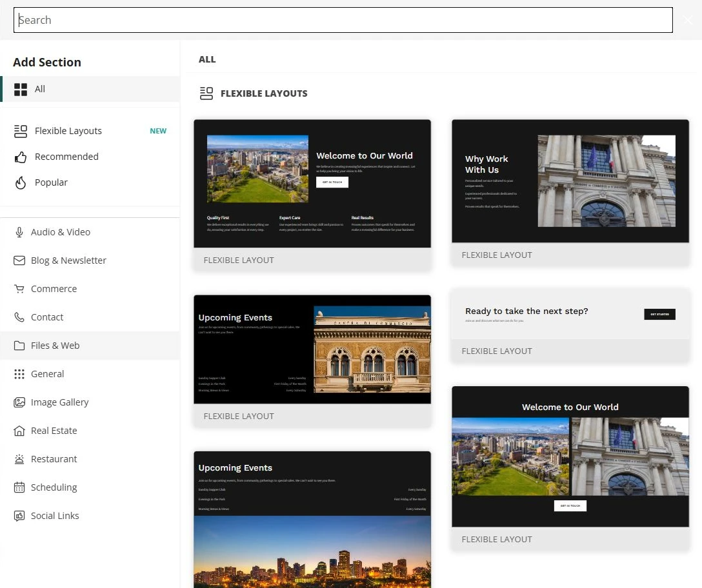The height and width of the screenshot is (588, 702).
Task: Open Blog & Newsletter category
Action: point(90,260)
